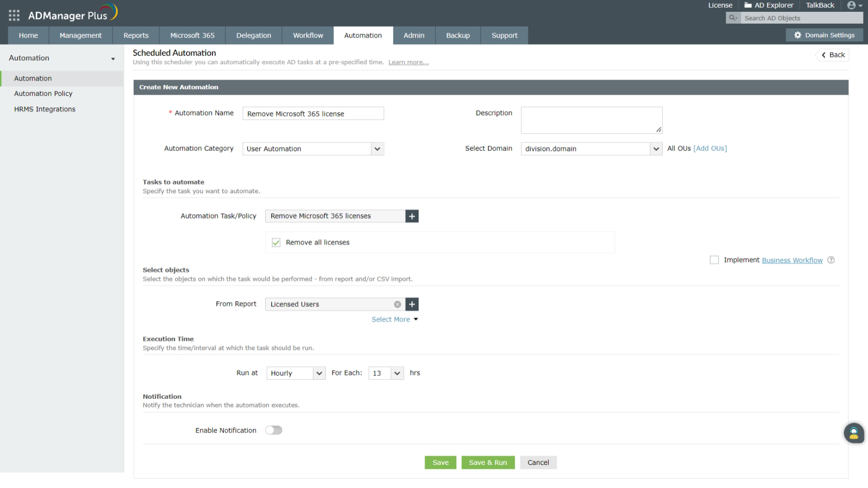Focus the Automation Name field
Image resolution: width=868 pixels, height=488 pixels.
click(x=313, y=114)
